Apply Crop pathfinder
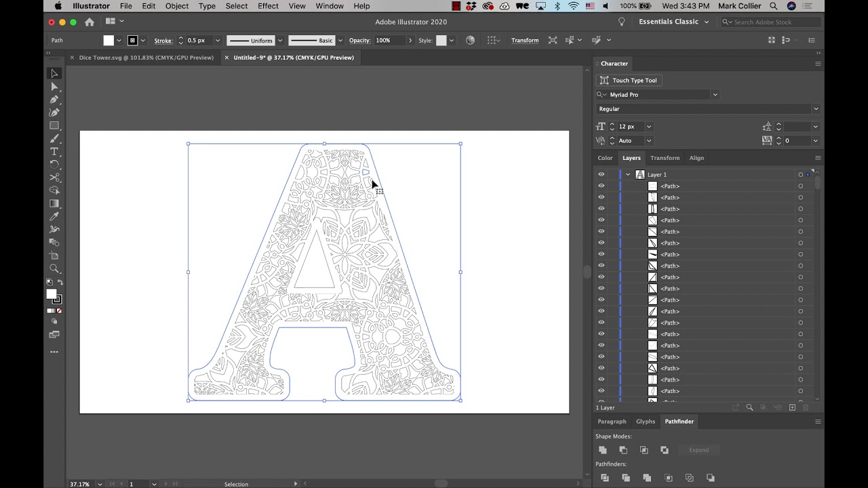This screenshot has width=868, height=488. (668, 478)
